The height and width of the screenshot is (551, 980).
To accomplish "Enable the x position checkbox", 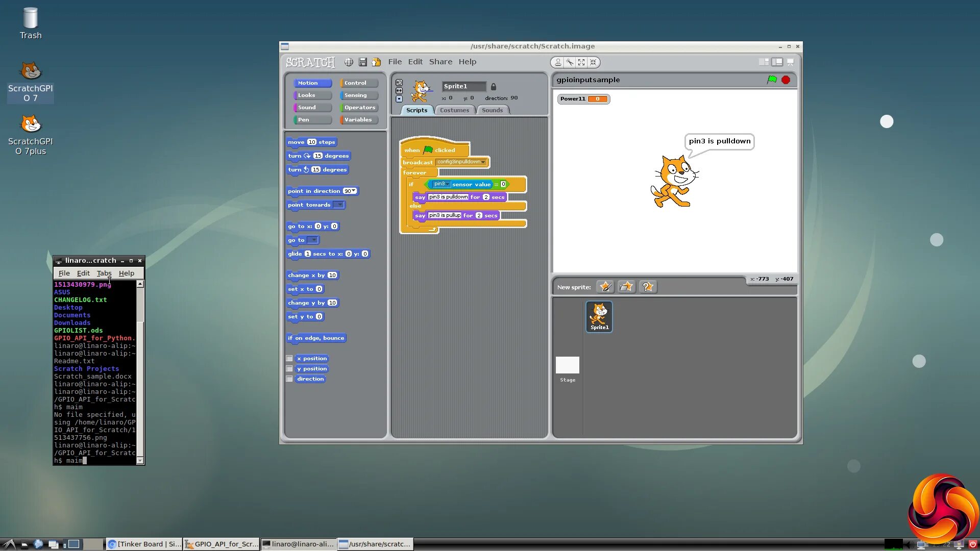I will coord(289,359).
